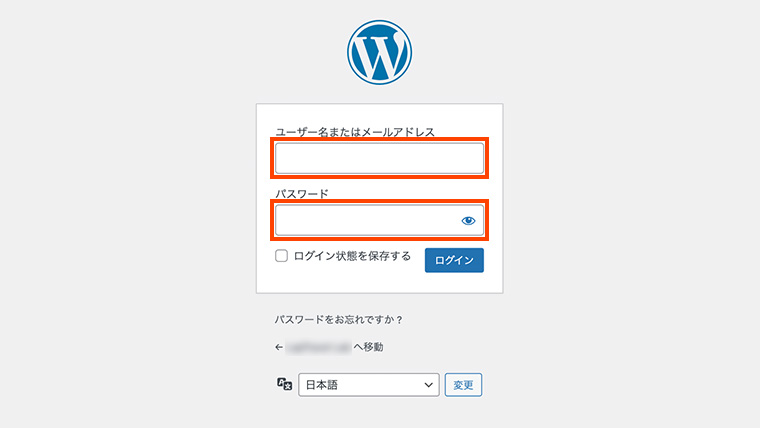Focus the username or email input field
The image size is (760, 428).
(379, 158)
